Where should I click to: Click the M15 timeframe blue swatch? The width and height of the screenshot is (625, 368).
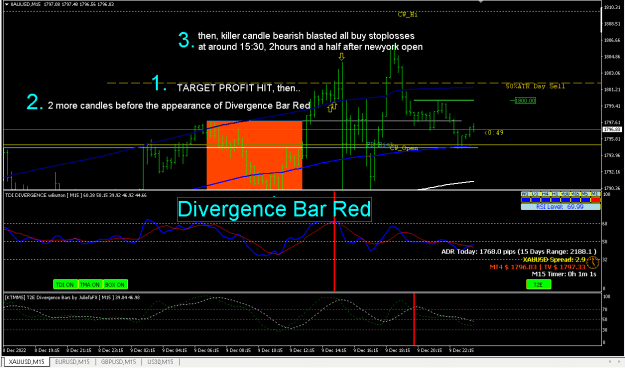pyautogui.click(x=576, y=200)
